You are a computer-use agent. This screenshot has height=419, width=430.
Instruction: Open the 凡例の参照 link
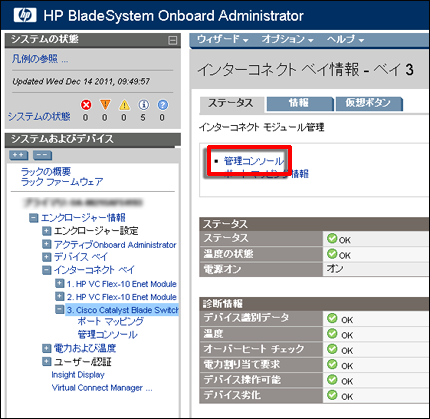pyautogui.click(x=40, y=59)
